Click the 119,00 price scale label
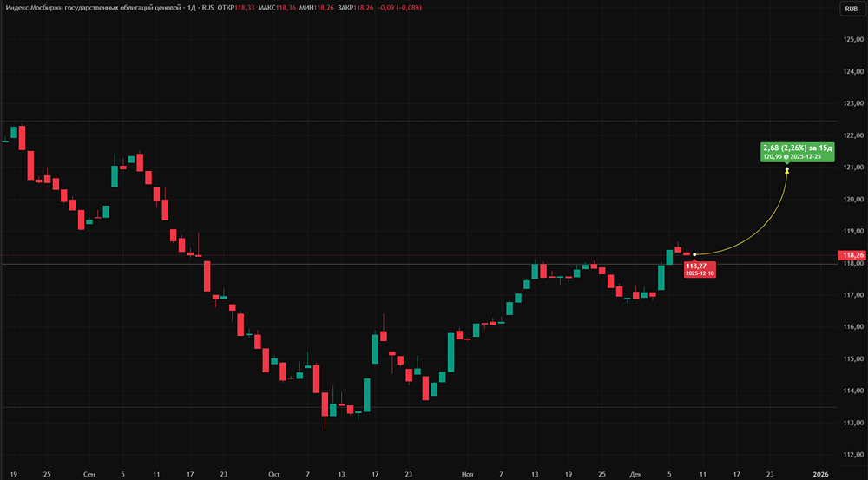This screenshot has height=480, width=868. coord(853,232)
